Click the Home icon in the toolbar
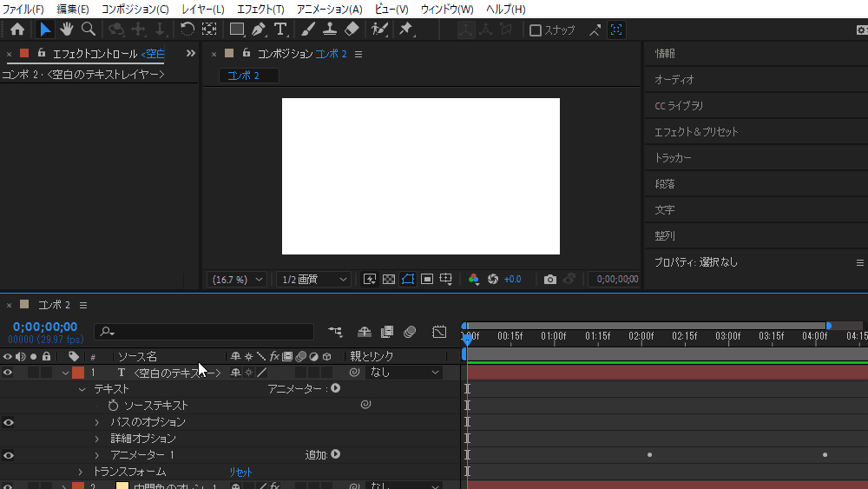Image resolution: width=868 pixels, height=489 pixels. click(x=17, y=30)
